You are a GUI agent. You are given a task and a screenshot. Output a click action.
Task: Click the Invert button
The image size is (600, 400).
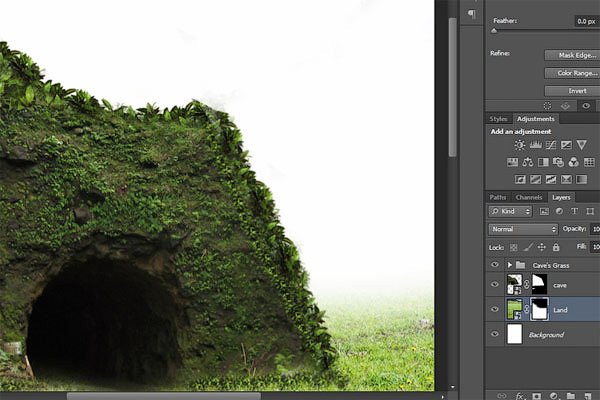[572, 91]
